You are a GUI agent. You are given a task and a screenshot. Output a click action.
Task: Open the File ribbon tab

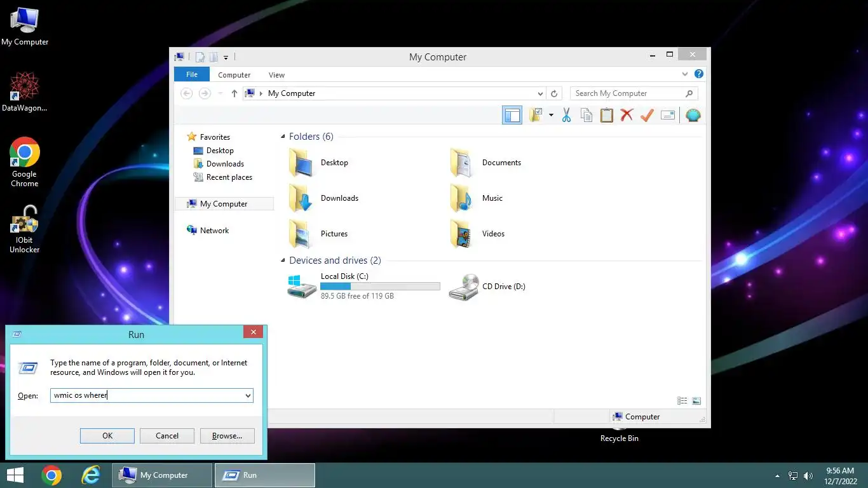click(x=192, y=74)
